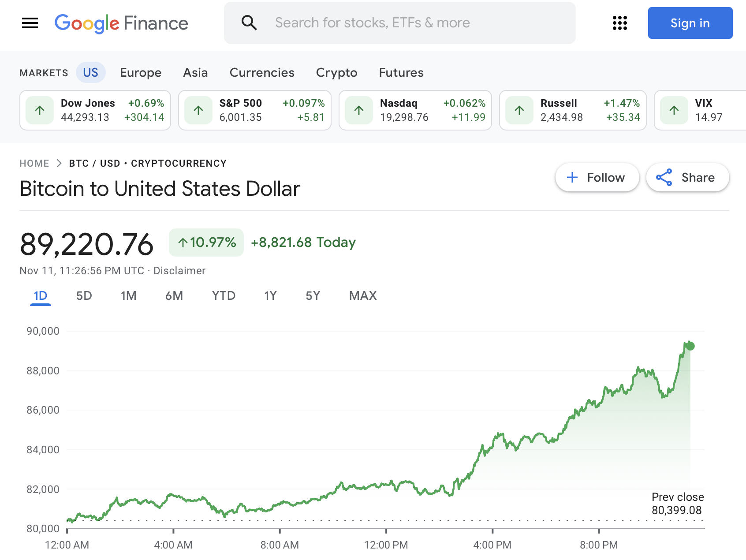Image resolution: width=746 pixels, height=560 pixels.
Task: Share this BTC/USD page
Action: pos(687,177)
